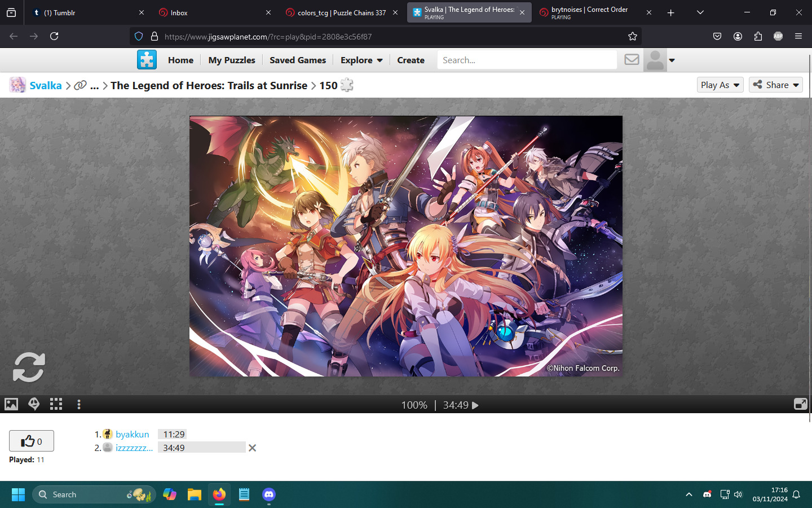812x508 pixels.
Task: Open the Notepad taskbar icon
Action: pos(244,494)
